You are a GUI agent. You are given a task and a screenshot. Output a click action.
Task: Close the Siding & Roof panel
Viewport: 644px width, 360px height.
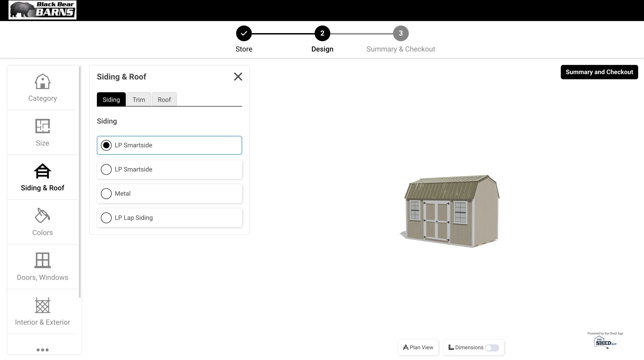[x=238, y=77]
